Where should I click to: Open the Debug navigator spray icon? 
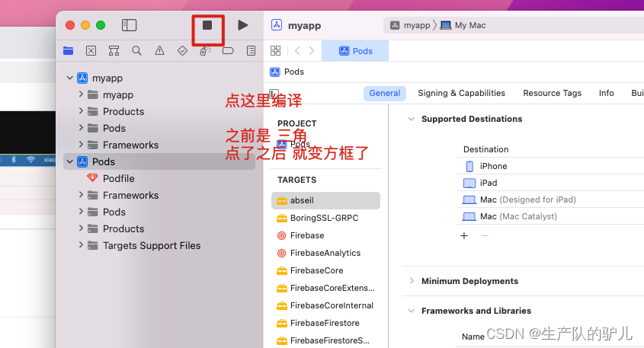205,51
